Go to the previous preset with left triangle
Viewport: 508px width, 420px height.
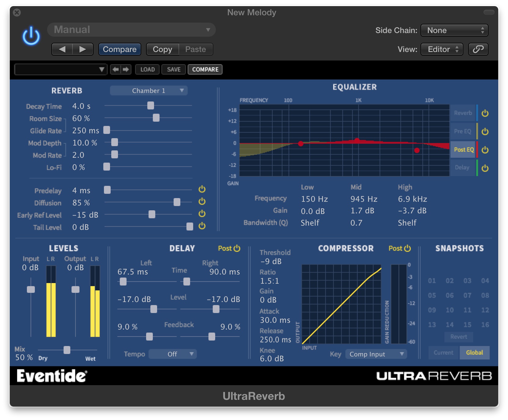coord(62,49)
